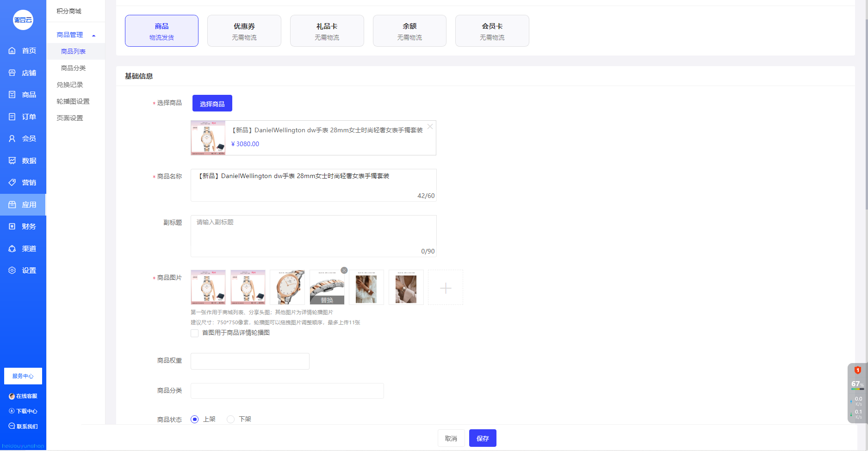The image size is (868, 451).
Task: Open 会员 via its user icon
Action: 12,139
